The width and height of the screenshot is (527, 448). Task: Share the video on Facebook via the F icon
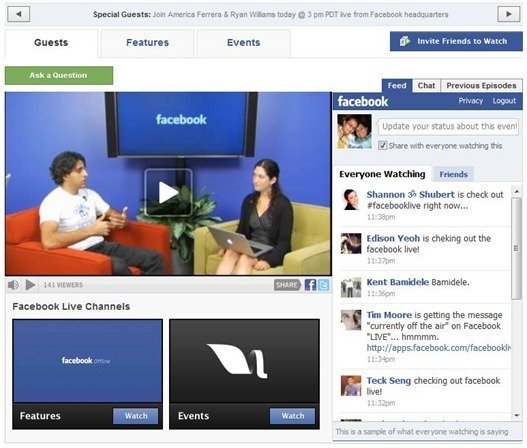tap(310, 285)
